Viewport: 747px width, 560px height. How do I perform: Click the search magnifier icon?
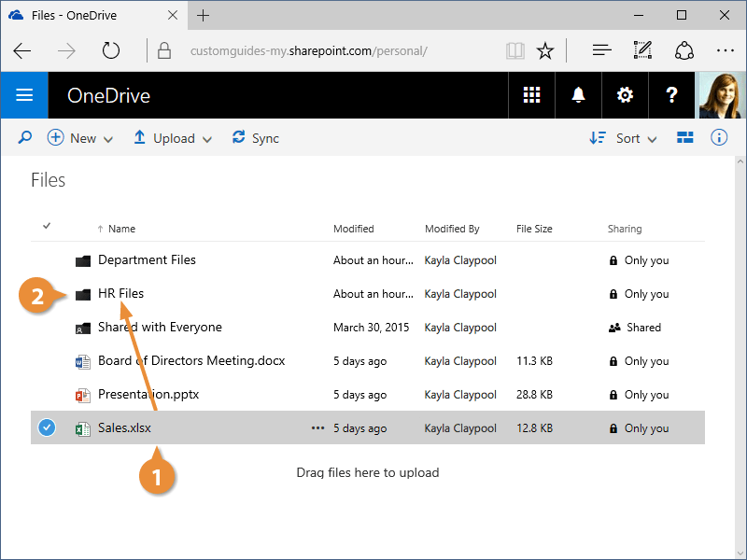pyautogui.click(x=25, y=138)
